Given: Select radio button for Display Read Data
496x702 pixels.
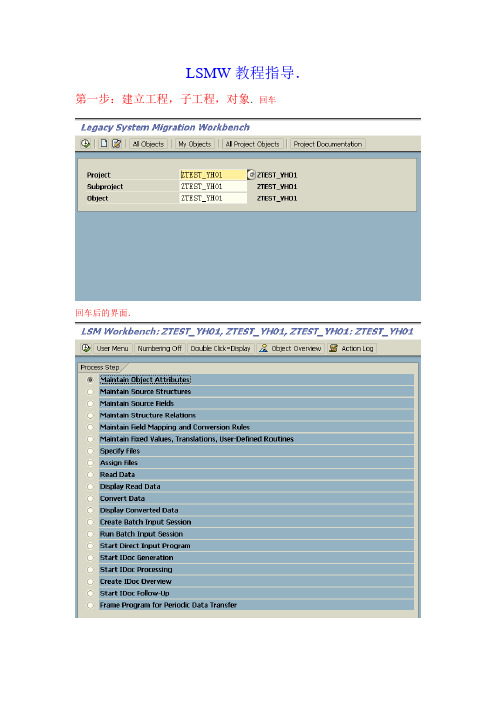Looking at the screenshot, I should point(90,486).
